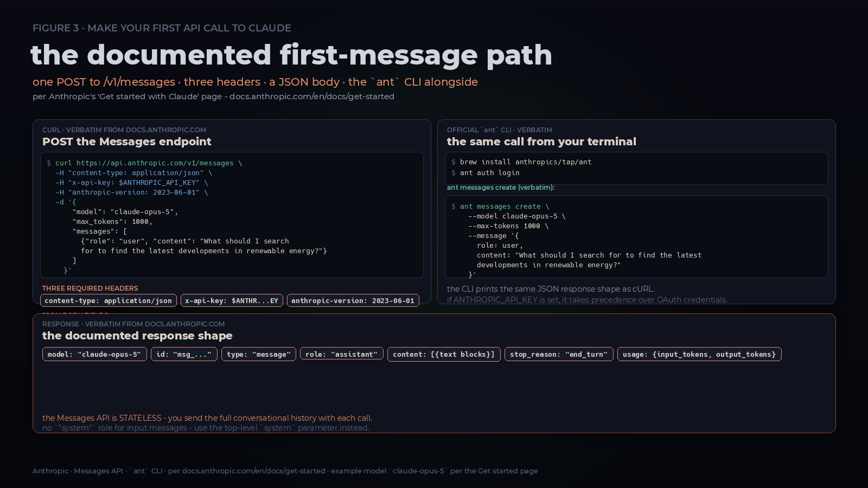
Task: Click the "OFFICIAL `ant` CLI · VERBATIM" label
Action: click(x=500, y=130)
